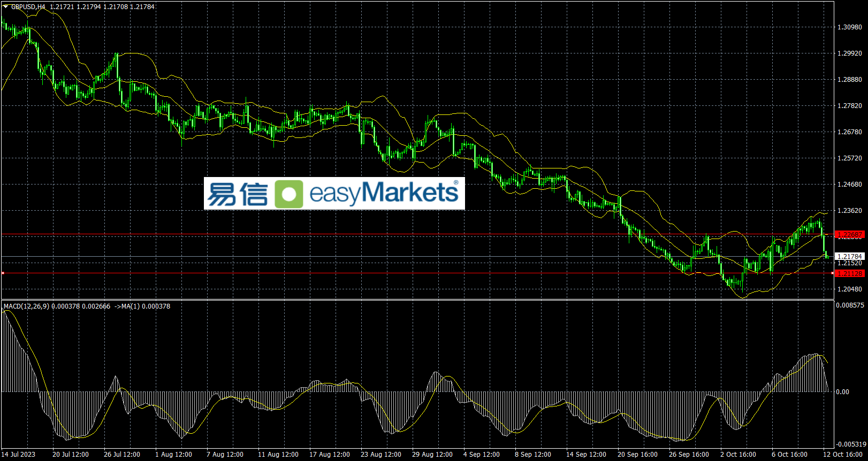Select the GBPUSD,H4 symbol title text
This screenshot has width=868, height=461.
click(28, 7)
